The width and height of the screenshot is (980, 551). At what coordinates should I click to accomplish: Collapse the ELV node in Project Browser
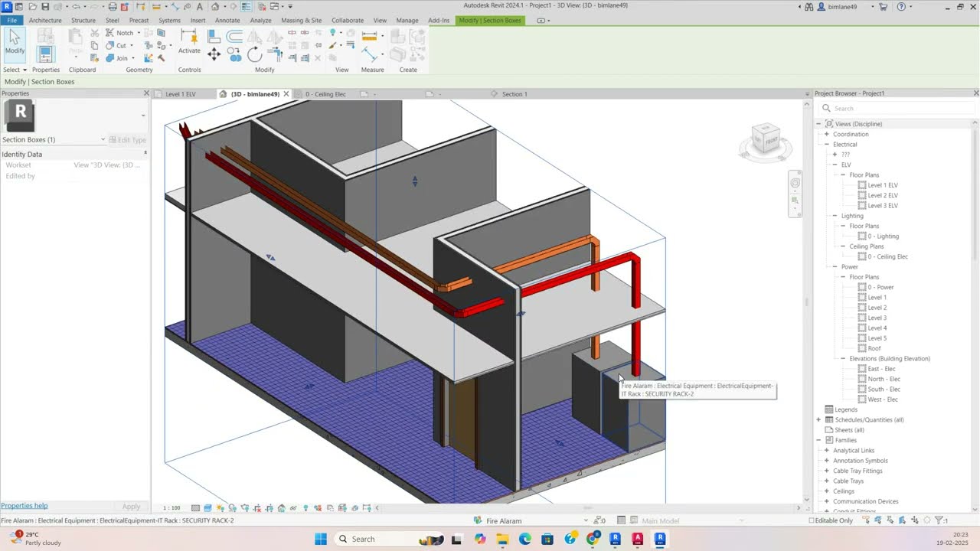point(835,165)
